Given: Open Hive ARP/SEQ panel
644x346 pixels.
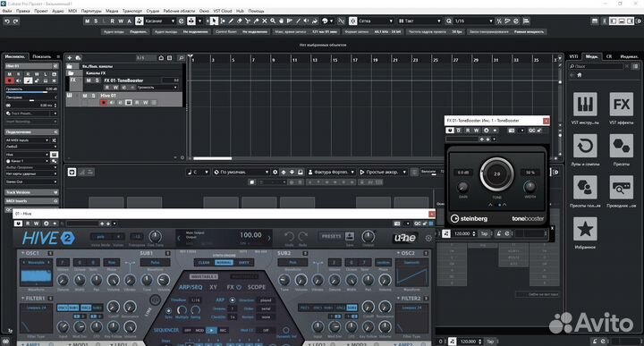Looking at the screenshot, I should coord(191,287).
